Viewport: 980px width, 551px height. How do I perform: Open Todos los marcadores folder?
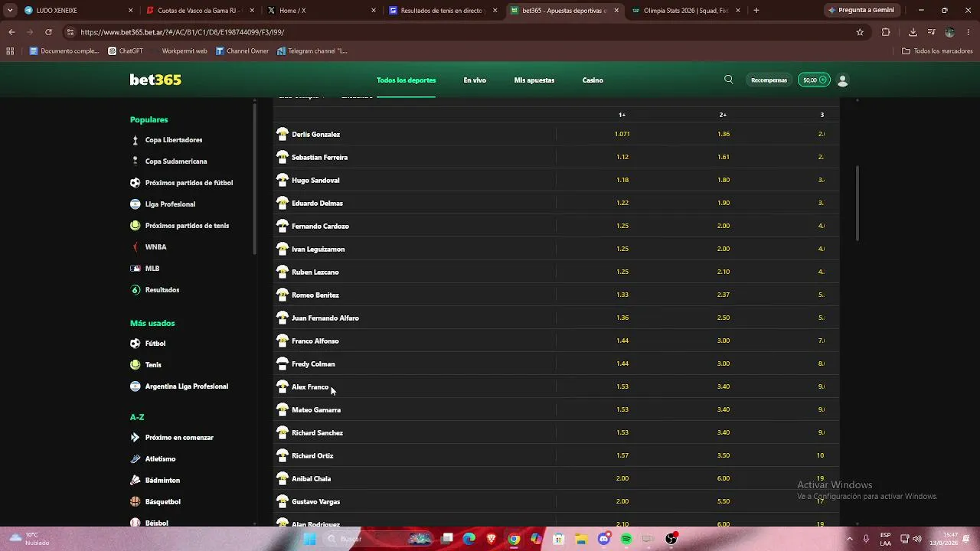(x=937, y=51)
